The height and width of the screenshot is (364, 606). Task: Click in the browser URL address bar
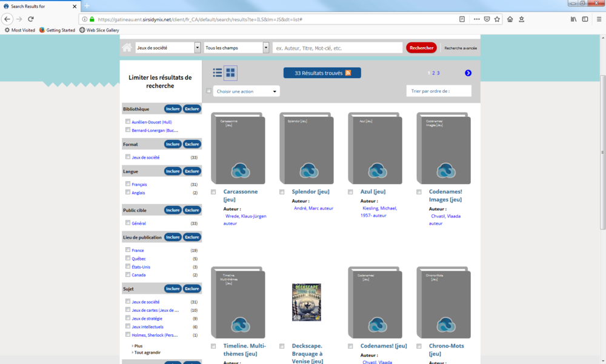point(276,19)
